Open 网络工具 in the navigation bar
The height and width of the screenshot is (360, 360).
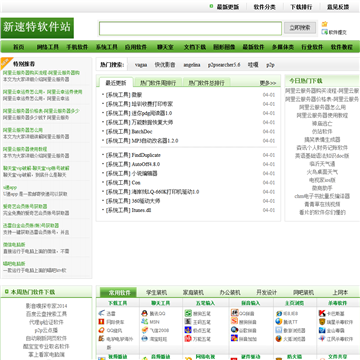(48, 47)
